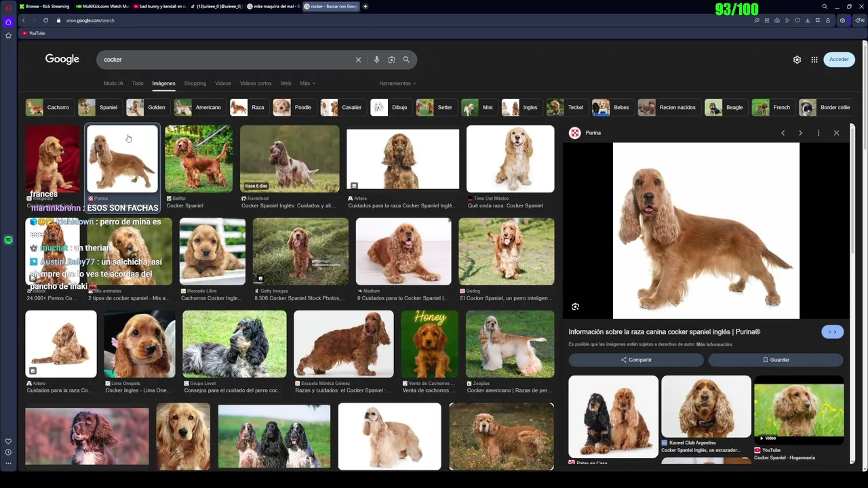Click in the cocker search input field
The image size is (868, 488).
coord(227,60)
